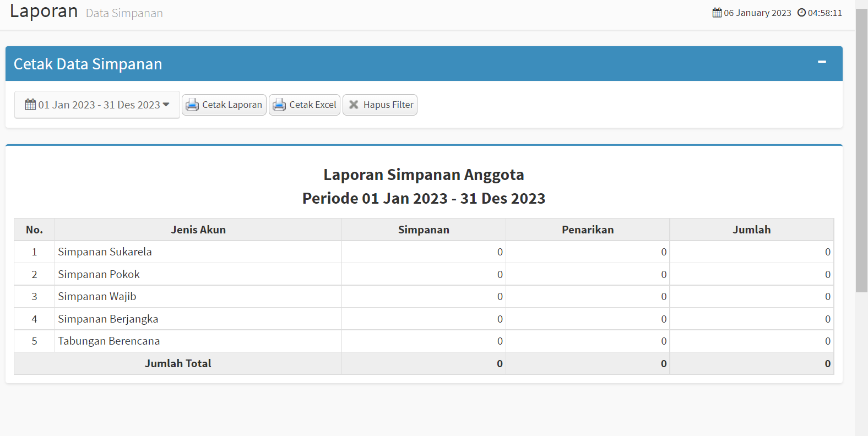Click the vertical page scrollbar thumb
This screenshot has height=436, width=868.
[x=861, y=149]
